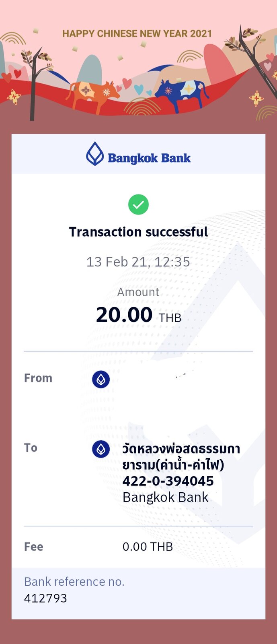Click the date 13 Feb 21, 12:35
The height and width of the screenshot is (644, 277).
138,262
